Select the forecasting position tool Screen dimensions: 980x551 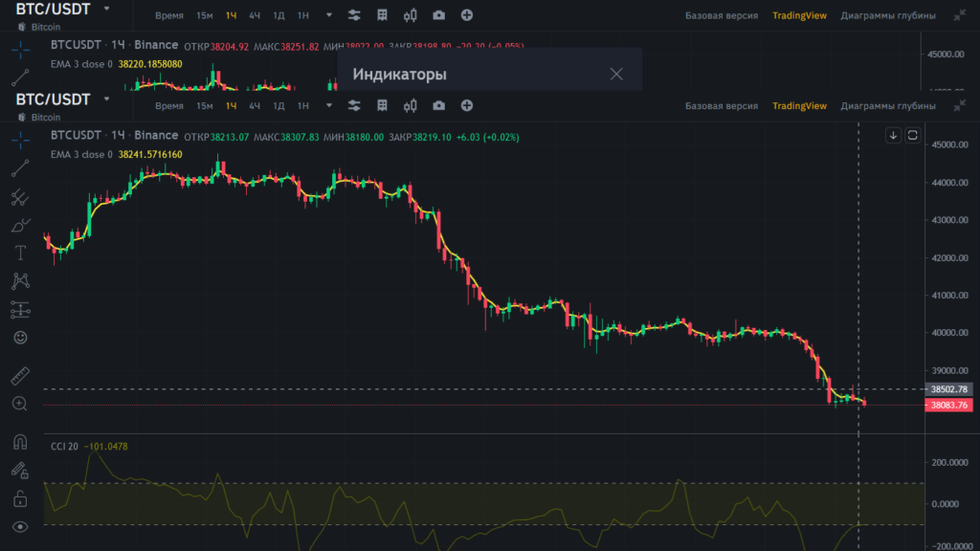click(x=19, y=310)
